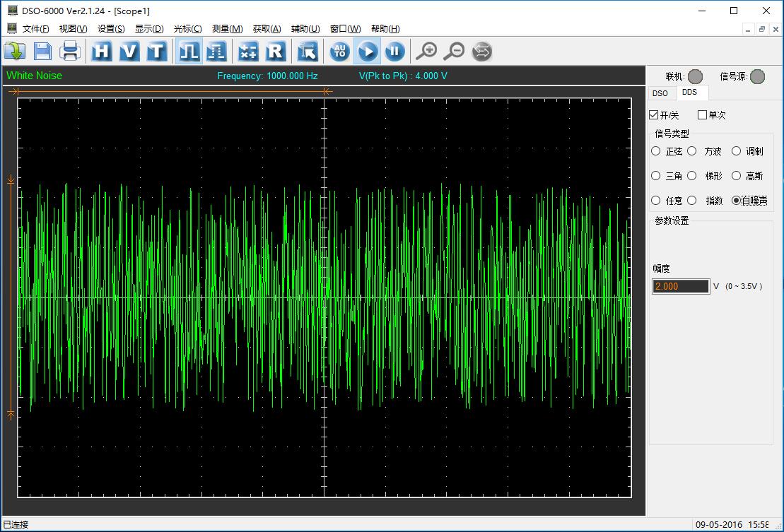Image resolution: width=784 pixels, height=532 pixels.
Task: Click the zoom in magnifier icon
Action: pos(426,51)
